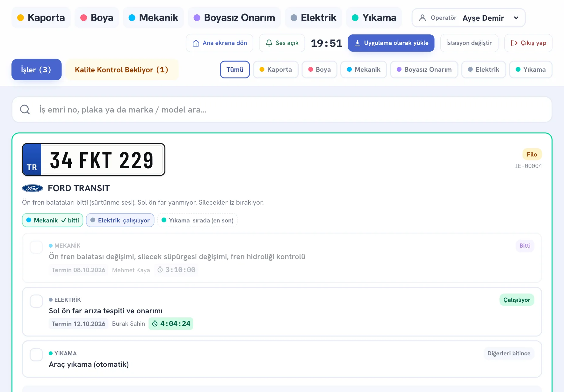Select the İşler (3) tab
The width and height of the screenshot is (564, 392).
(36, 69)
